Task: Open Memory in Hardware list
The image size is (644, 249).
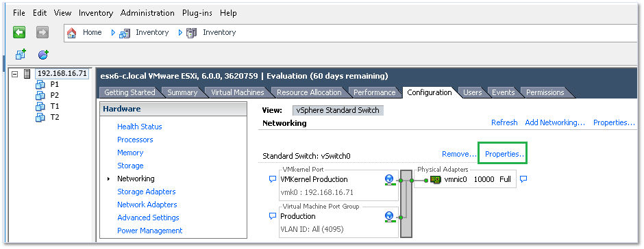Action: pyautogui.click(x=130, y=153)
